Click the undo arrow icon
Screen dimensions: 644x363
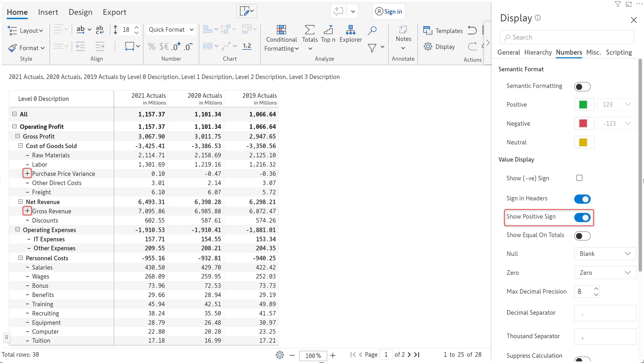pyautogui.click(x=472, y=30)
